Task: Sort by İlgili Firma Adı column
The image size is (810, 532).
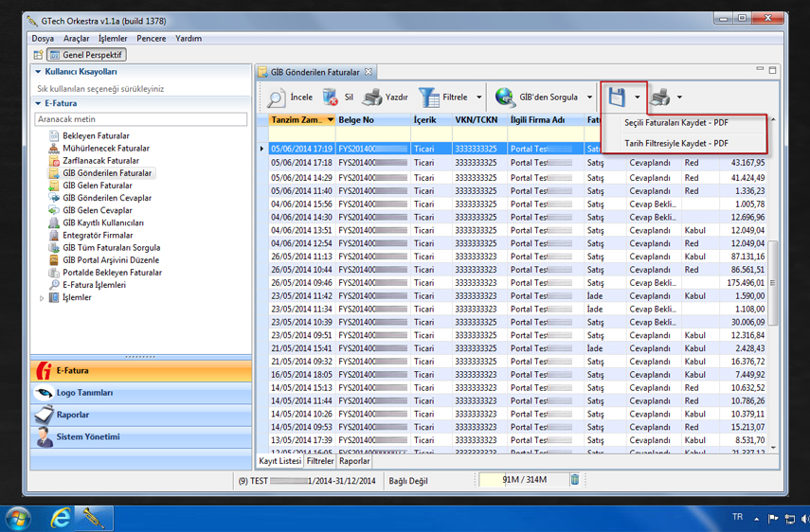Action: point(545,119)
